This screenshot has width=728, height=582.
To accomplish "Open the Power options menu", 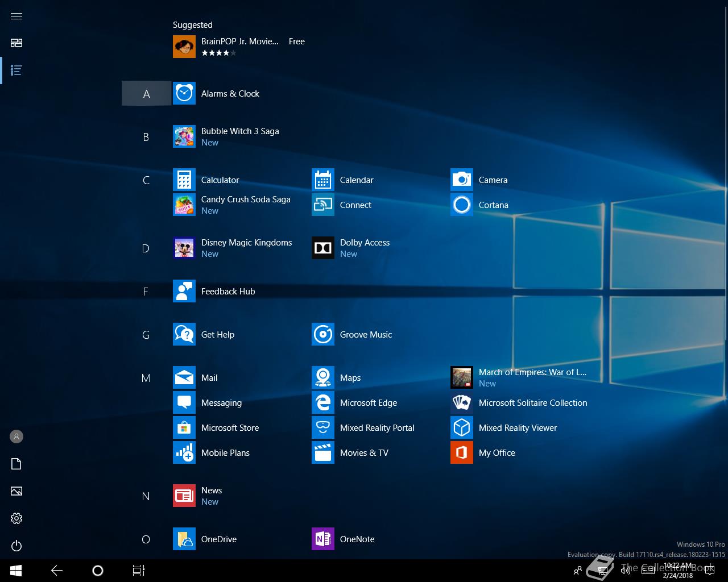I will click(x=16, y=546).
